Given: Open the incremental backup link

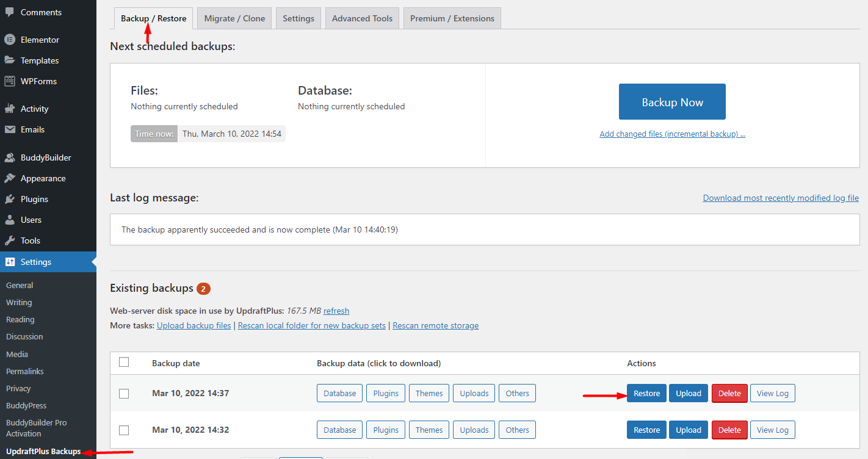Looking at the screenshot, I should pyautogui.click(x=671, y=134).
